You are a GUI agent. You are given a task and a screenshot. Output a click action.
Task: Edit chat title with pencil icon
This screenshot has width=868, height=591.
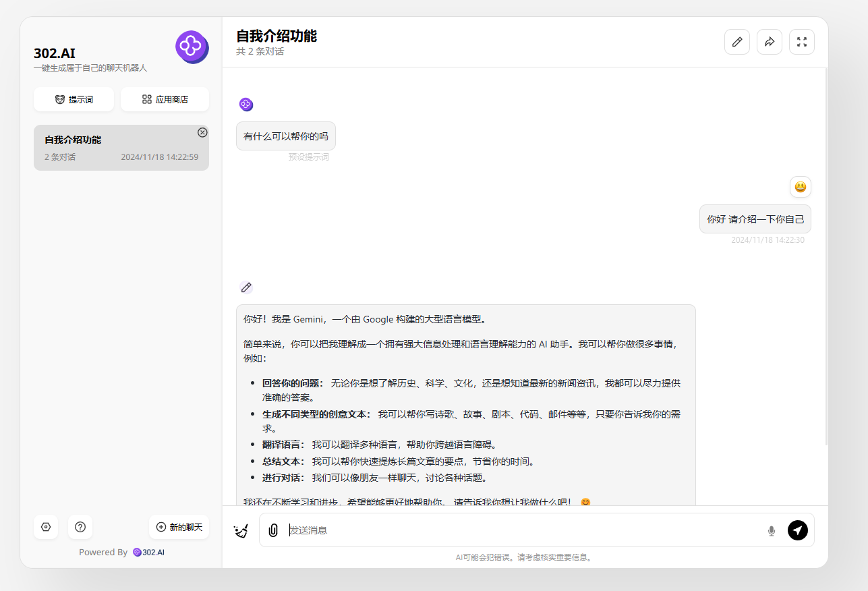click(x=737, y=42)
